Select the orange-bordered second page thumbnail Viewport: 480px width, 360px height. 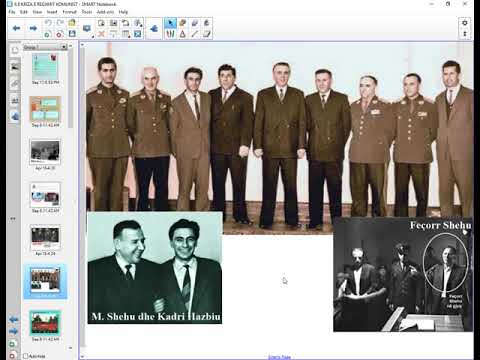coord(45,109)
